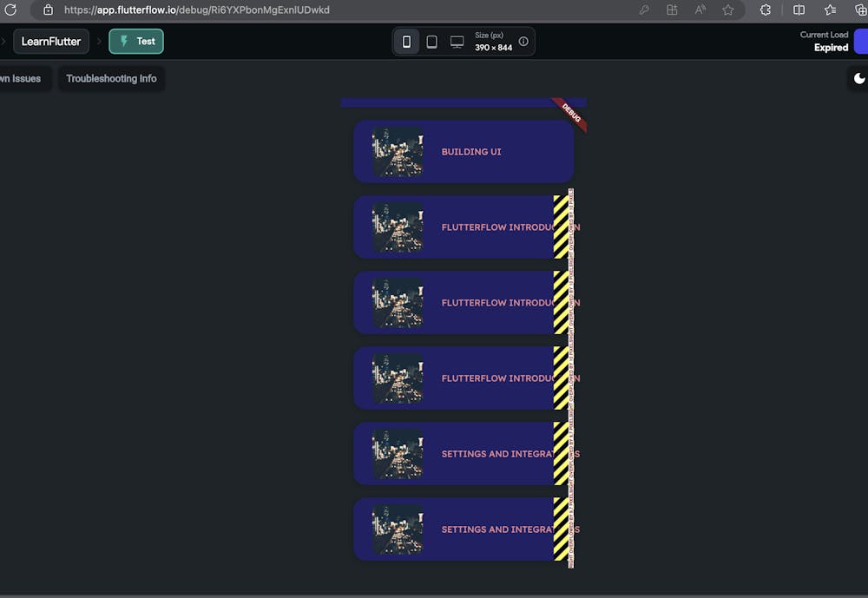Click the third FLUTTERFLOW INTRODUCTION thumbnail
Screen dimensions: 868x598
pyautogui.click(x=398, y=378)
